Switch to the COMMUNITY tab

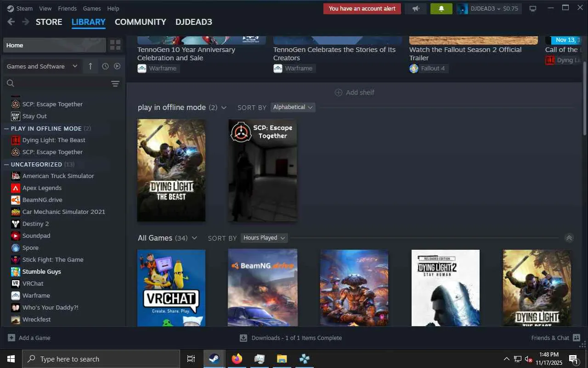coord(141,22)
